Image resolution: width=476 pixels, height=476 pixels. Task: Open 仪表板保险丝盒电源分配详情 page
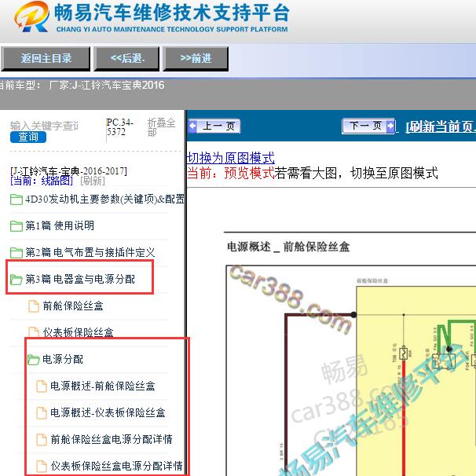[116, 466]
